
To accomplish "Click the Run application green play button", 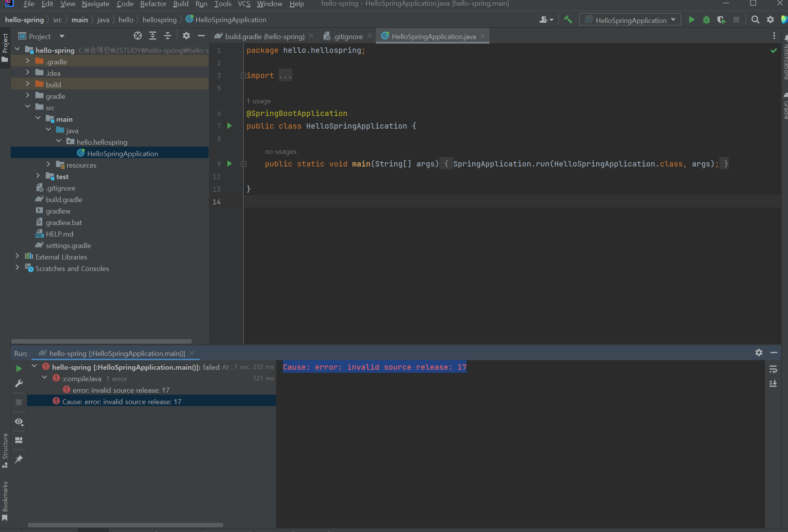I will tap(690, 20).
